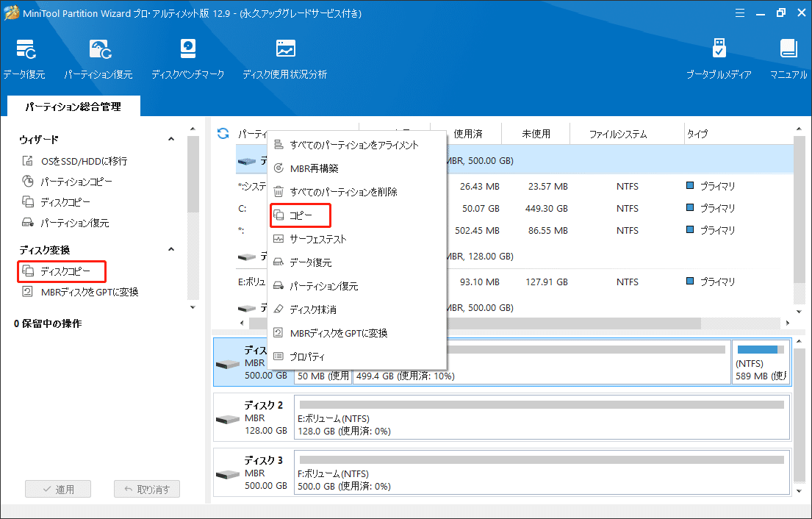Screen dimensions: 812x519
Task: Collapse the ウィザード section
Action: pos(171,138)
